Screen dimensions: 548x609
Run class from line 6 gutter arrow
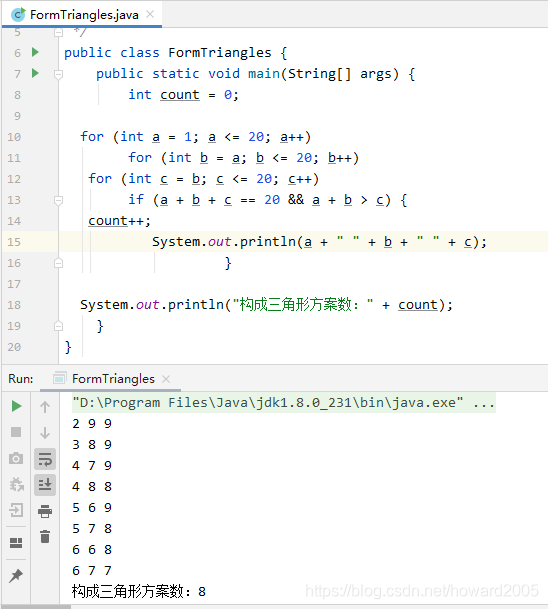tap(35, 52)
